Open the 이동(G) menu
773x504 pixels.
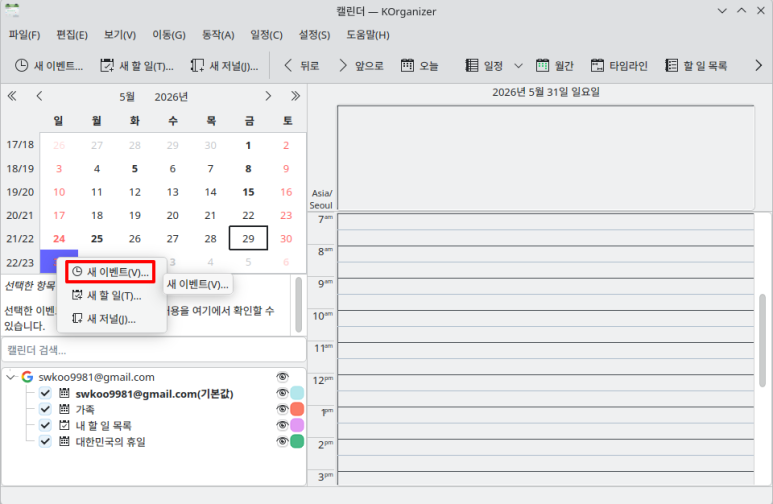point(169,35)
